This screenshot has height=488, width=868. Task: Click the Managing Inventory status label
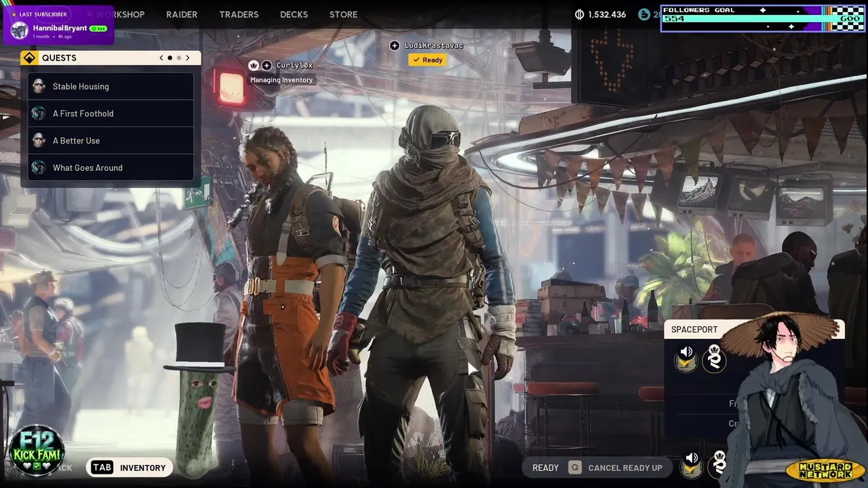pos(281,80)
